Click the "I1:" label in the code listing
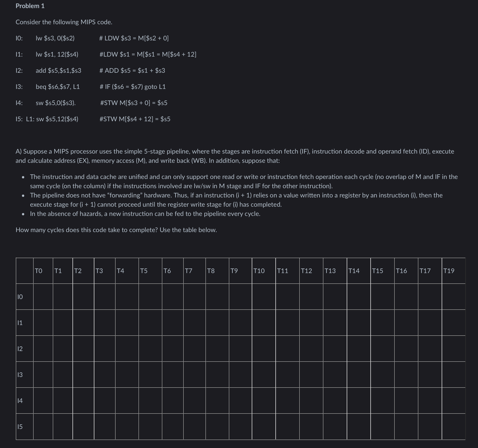The height and width of the screenshot is (448, 478). pos(19,54)
